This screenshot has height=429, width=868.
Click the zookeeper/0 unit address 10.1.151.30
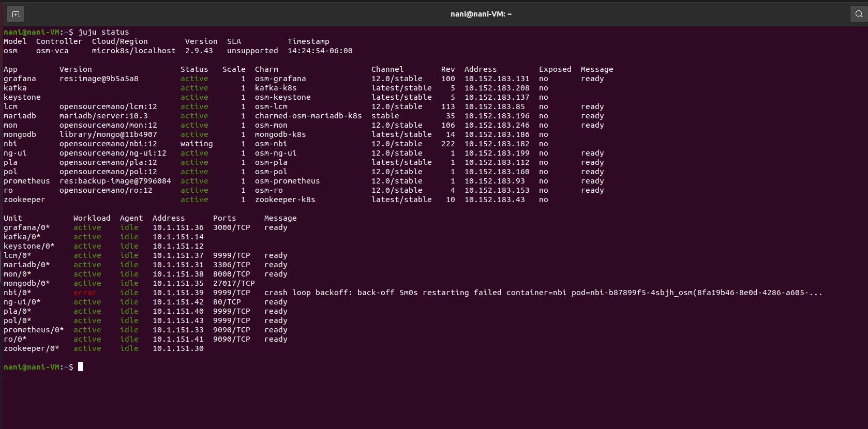click(178, 348)
